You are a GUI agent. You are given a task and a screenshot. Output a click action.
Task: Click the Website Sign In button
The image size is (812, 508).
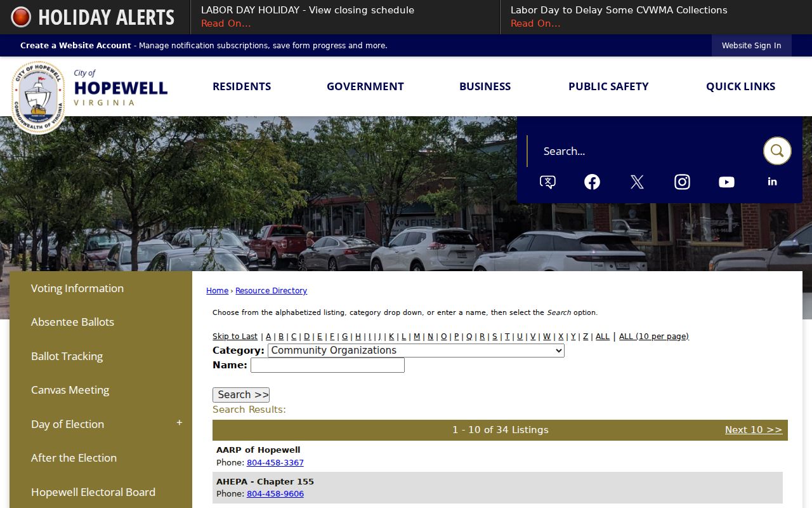[752, 46]
